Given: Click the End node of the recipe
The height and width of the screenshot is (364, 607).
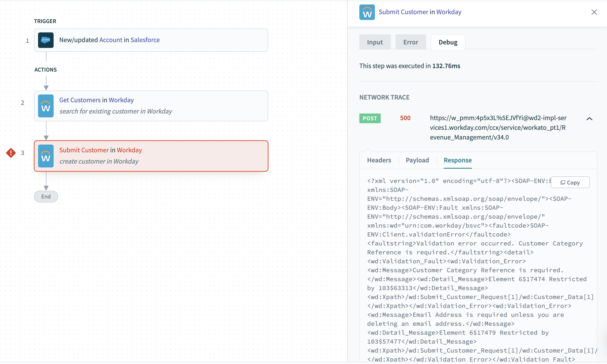Looking at the screenshot, I should pos(46,197).
